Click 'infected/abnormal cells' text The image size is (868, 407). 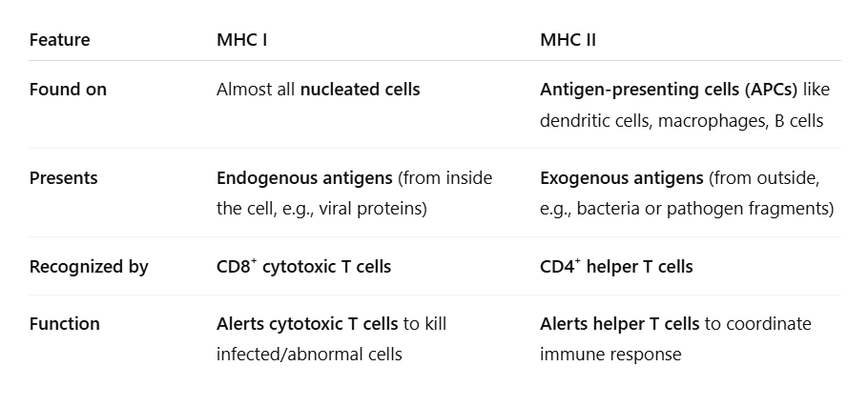309,355
